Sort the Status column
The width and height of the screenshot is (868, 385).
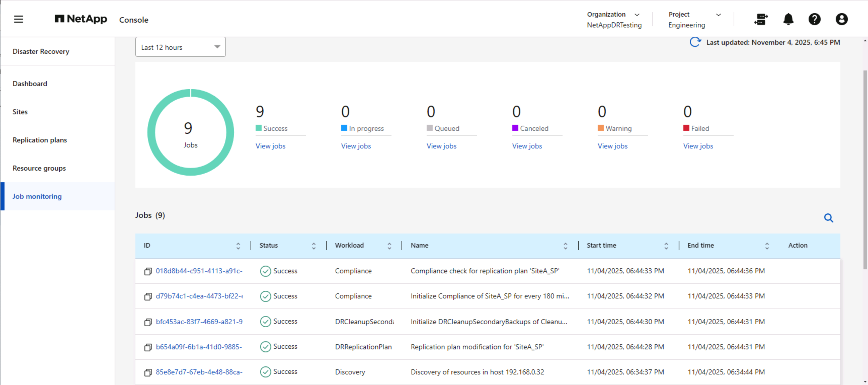(313, 246)
